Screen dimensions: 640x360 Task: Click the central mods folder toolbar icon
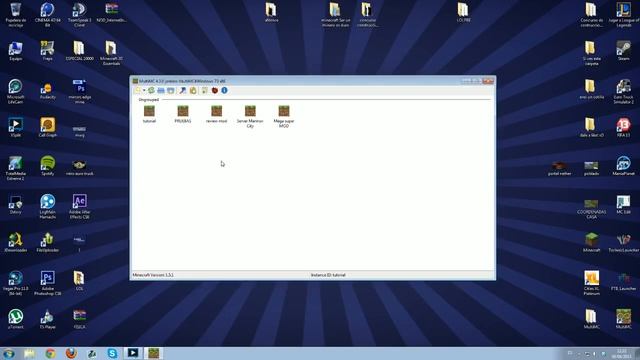pos(171,90)
